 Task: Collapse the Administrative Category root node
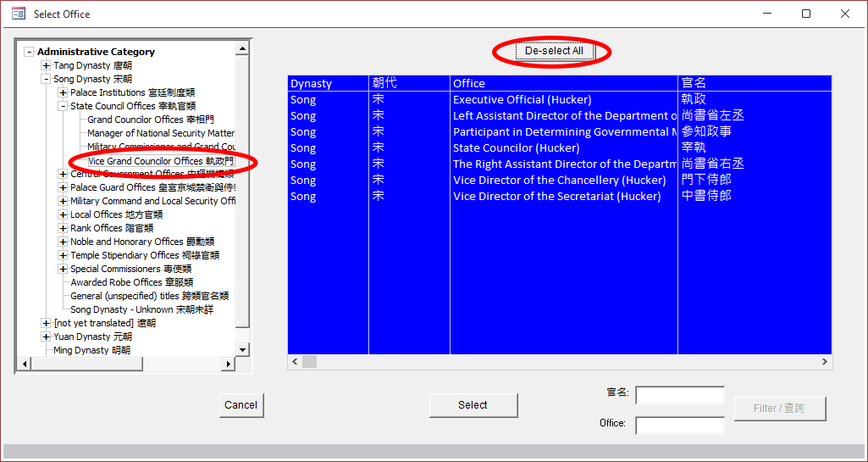(30, 52)
